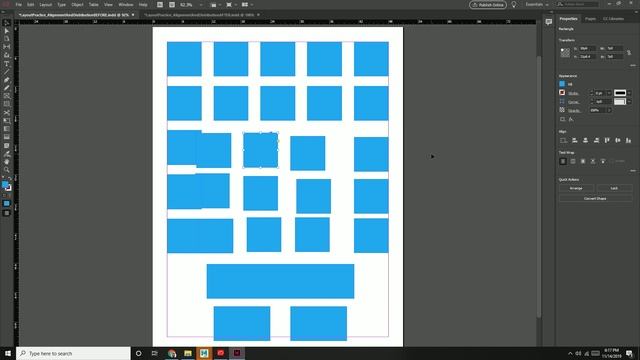Switch to the CC Libraries tab
The image size is (640, 360).
click(613, 19)
